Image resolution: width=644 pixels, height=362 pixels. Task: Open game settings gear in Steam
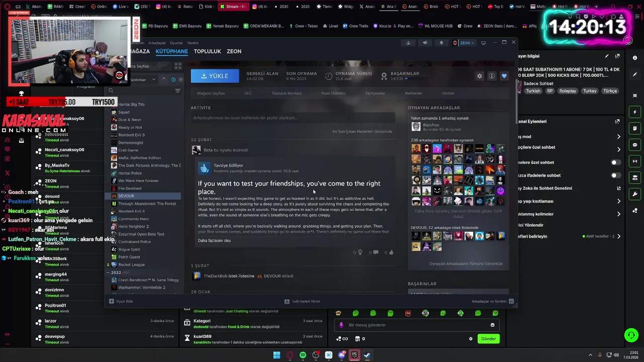point(479,76)
